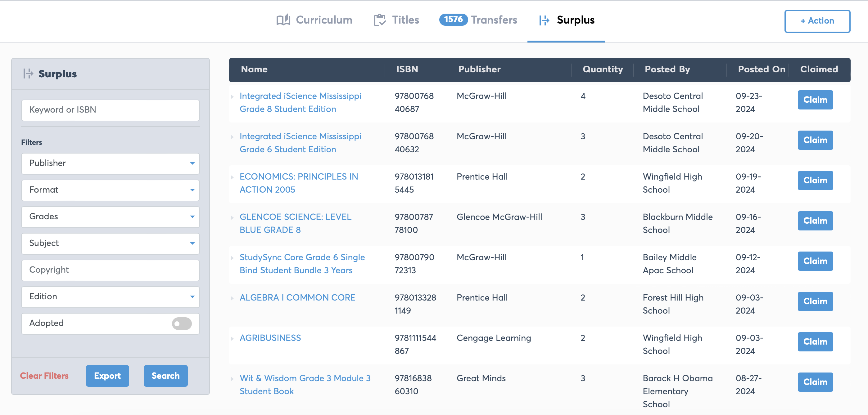Switch to the Titles tab
The width and height of the screenshot is (868, 415).
coord(405,20)
